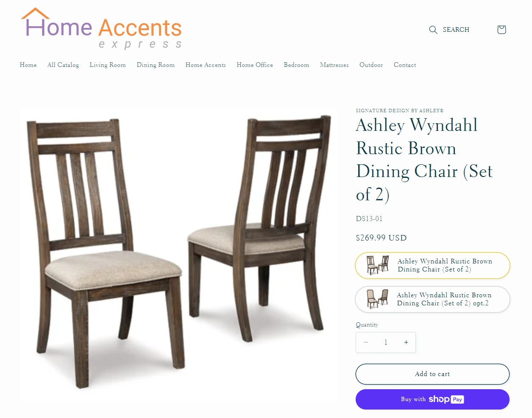Click the Home Accents navigation item
Screen dimensions: 532x418
click(206, 65)
